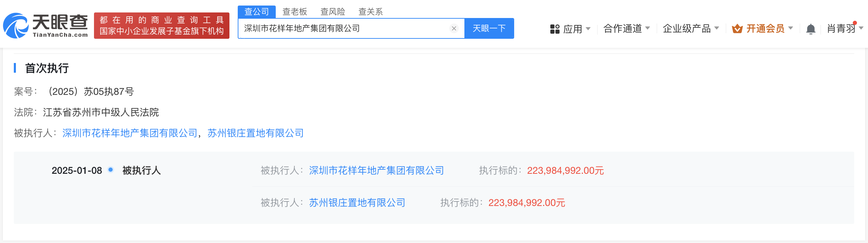Click the blue timeline dot for 2025-01-08
The width and height of the screenshot is (868, 243).
111,170
